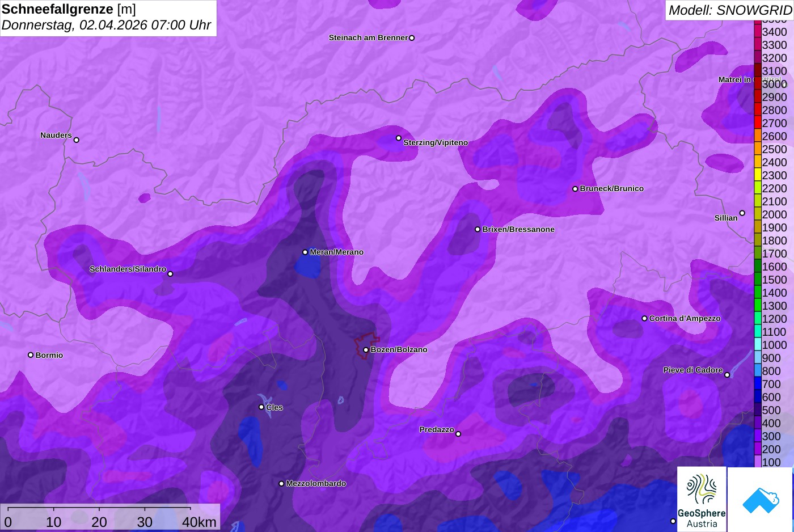Click the Bozen/Bolzano city marker dot
This screenshot has height=532, width=794.
tap(366, 350)
